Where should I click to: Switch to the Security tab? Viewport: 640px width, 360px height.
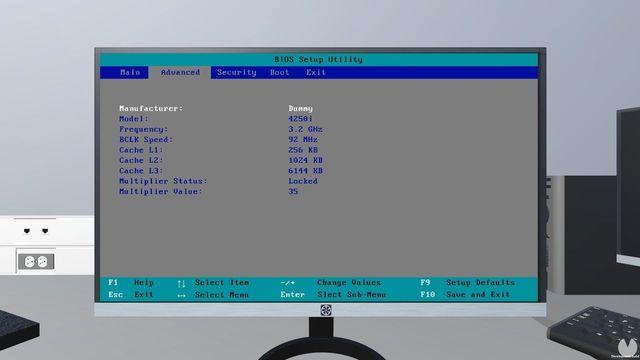236,72
